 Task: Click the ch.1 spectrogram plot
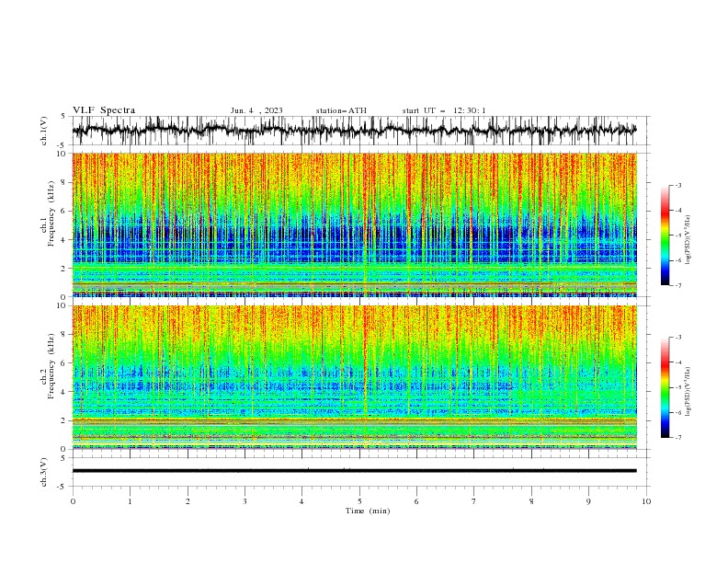point(354,224)
